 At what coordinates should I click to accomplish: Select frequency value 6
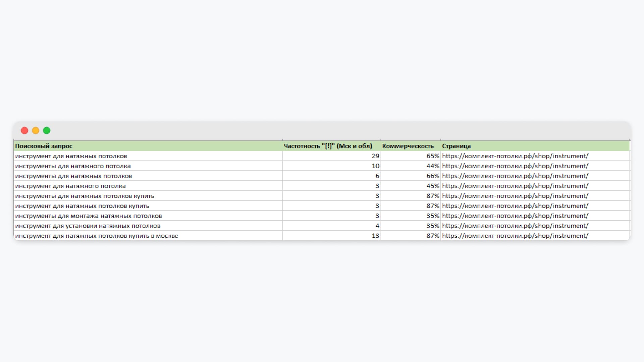coord(331,176)
